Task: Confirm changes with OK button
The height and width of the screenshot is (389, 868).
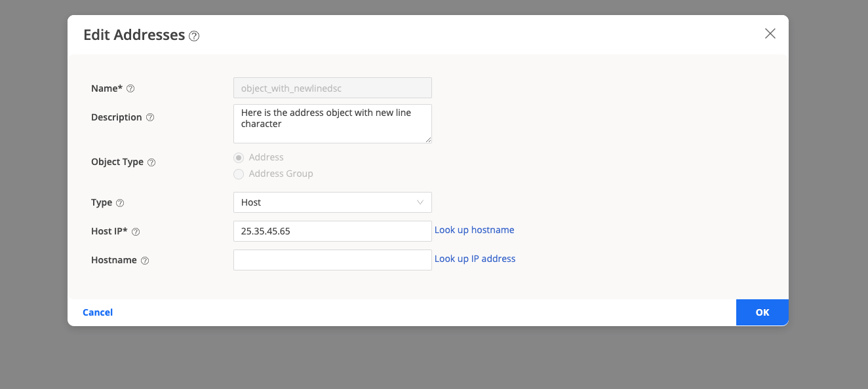Action: tap(762, 312)
